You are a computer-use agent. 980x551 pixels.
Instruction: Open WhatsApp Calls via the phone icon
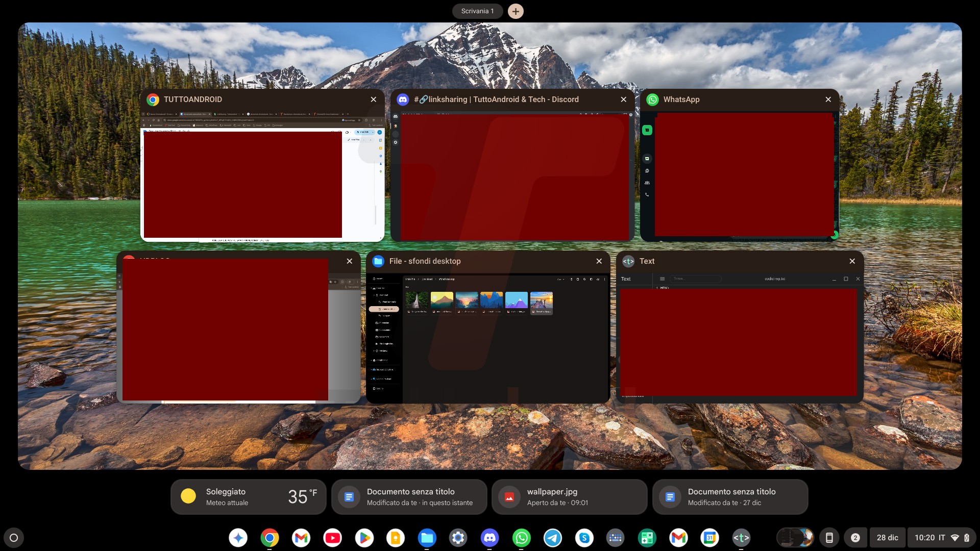click(x=647, y=194)
